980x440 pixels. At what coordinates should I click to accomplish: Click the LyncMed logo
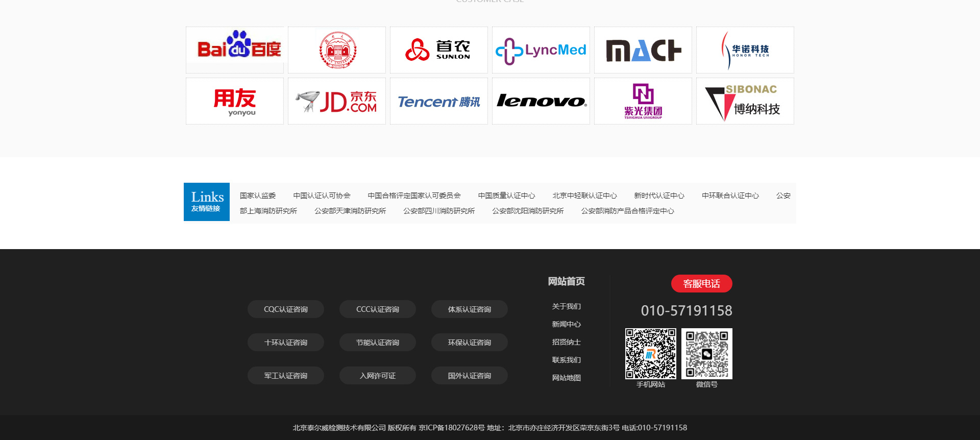pyautogui.click(x=541, y=50)
